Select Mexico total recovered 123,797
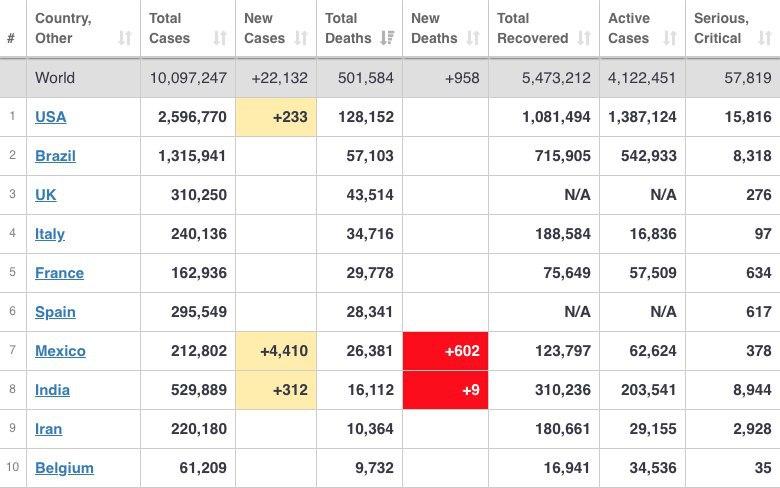Screen dimensions: 780x488 tap(563, 351)
